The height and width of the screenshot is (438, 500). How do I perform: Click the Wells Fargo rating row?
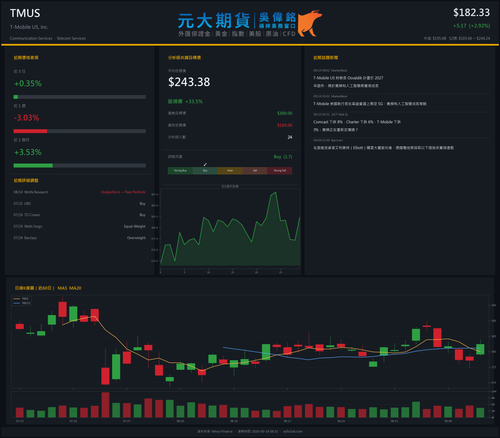tap(80, 226)
